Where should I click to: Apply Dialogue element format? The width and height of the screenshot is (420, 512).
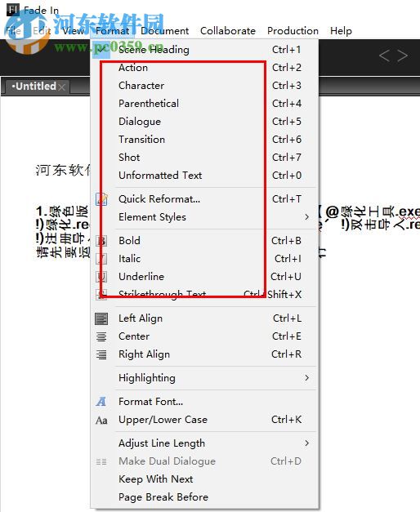pyautogui.click(x=204, y=122)
